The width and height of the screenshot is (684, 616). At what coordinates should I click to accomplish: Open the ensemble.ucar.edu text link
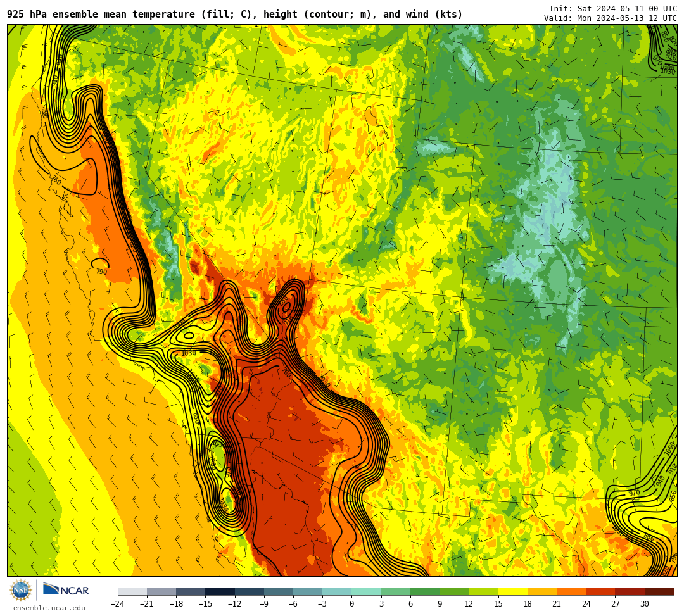(x=49, y=608)
